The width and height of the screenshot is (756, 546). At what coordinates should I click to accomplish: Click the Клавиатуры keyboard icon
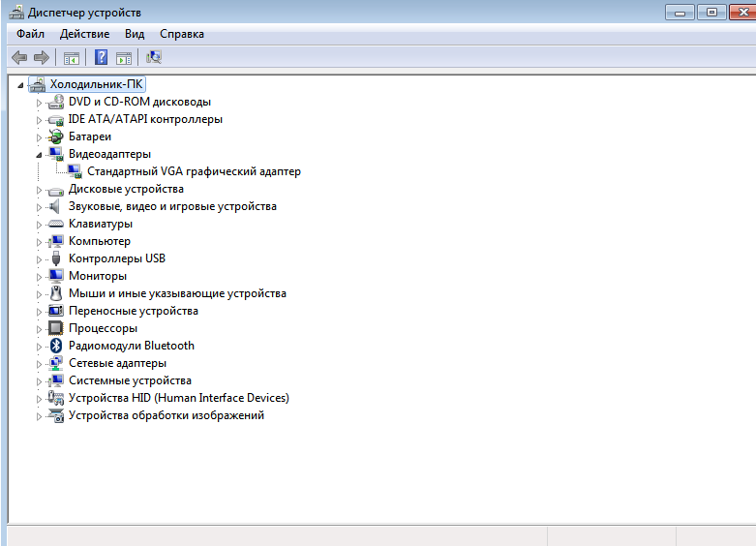[x=56, y=224]
